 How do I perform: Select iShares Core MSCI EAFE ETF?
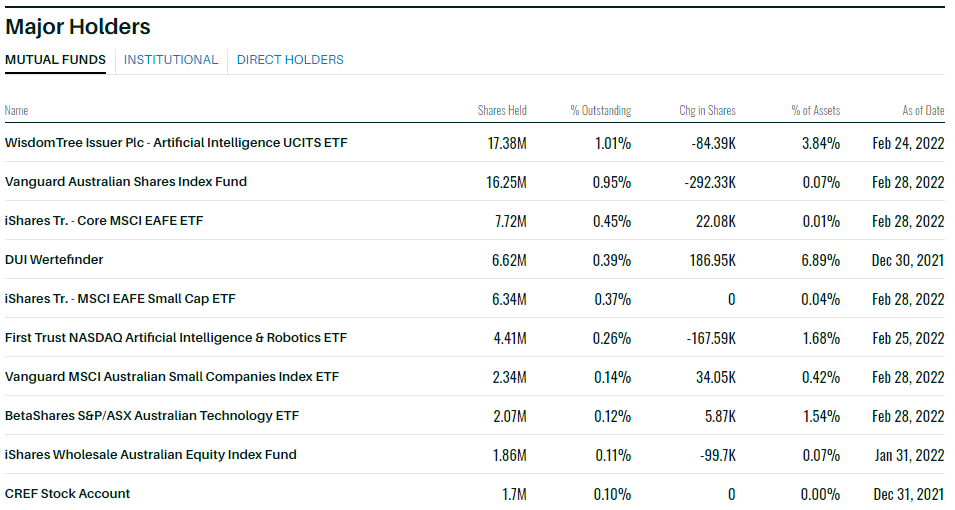coord(104,221)
